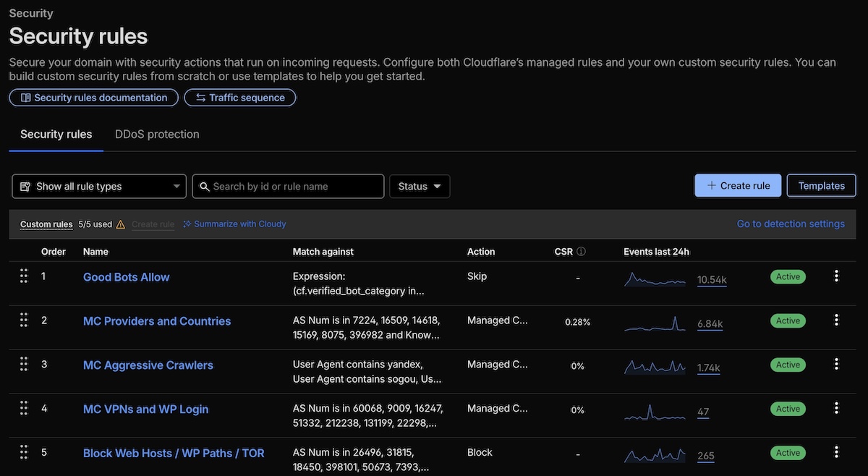This screenshot has width=868, height=476.
Task: Click the filter icon in the rule type selector
Action: tap(25, 186)
